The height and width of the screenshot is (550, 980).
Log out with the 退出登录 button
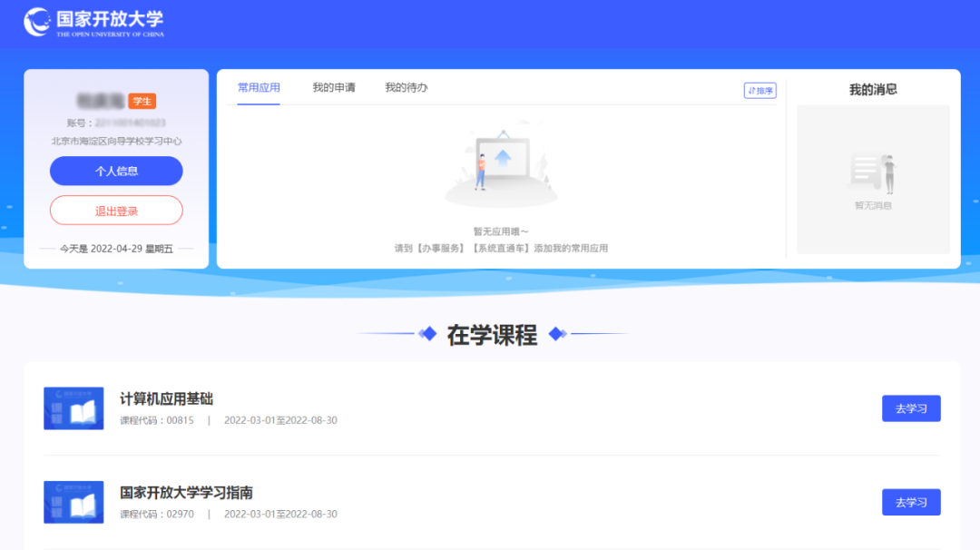[116, 211]
